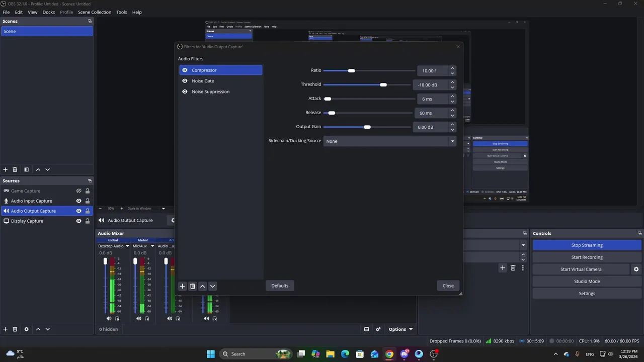Enable Studio Mode

pyautogui.click(x=587, y=282)
